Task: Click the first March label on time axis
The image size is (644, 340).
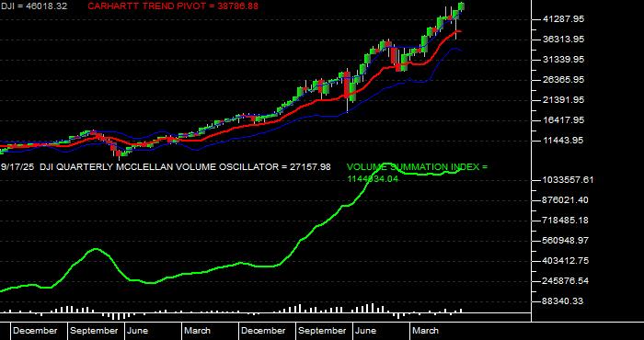Action: (197, 331)
